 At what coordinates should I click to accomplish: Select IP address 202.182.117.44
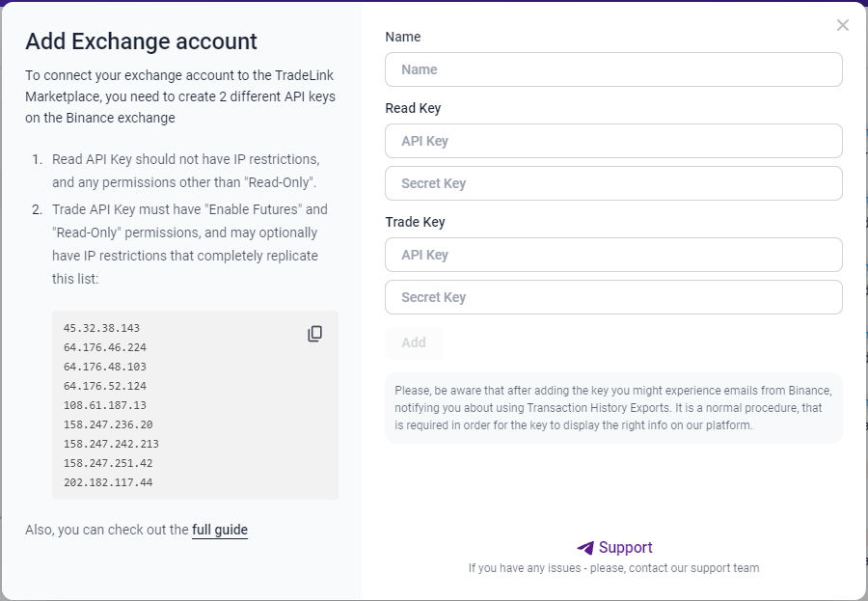(x=108, y=482)
